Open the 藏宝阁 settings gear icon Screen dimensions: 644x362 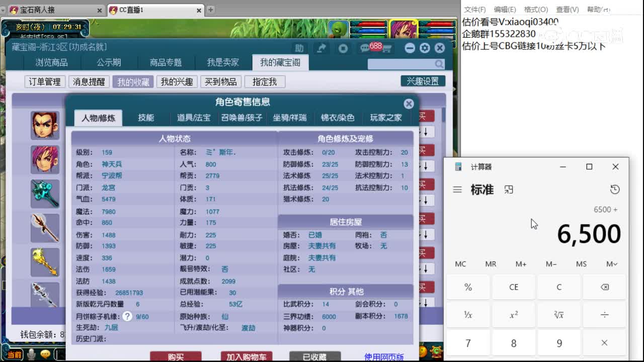point(425,47)
